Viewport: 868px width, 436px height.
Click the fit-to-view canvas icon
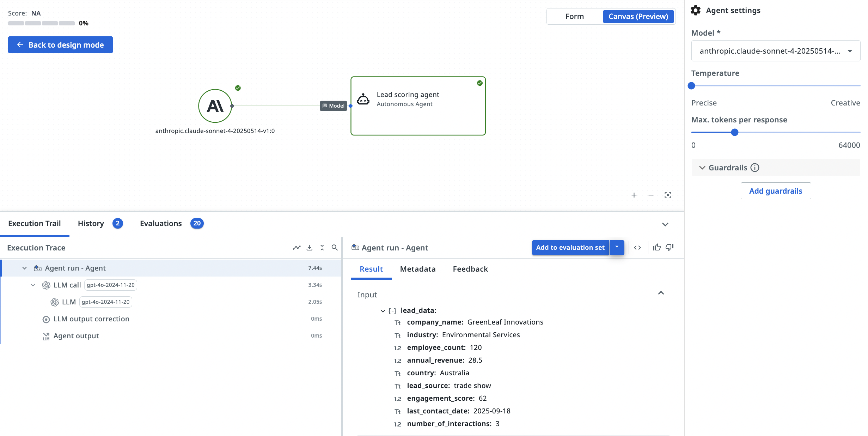coord(668,195)
